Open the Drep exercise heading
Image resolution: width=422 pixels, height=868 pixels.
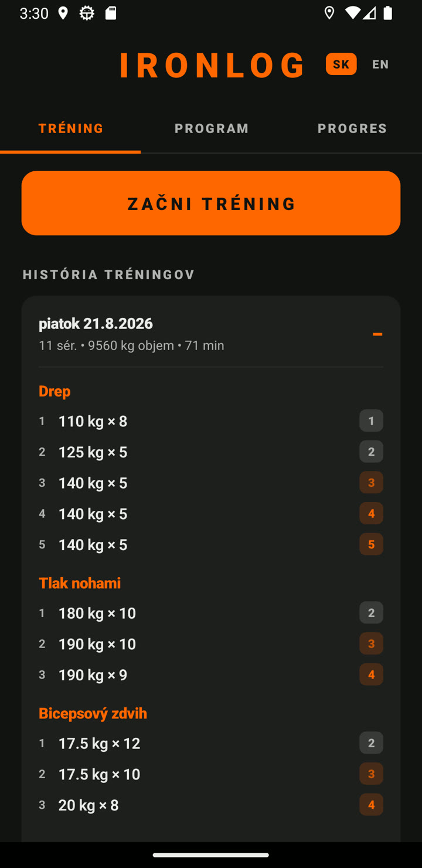[55, 391]
